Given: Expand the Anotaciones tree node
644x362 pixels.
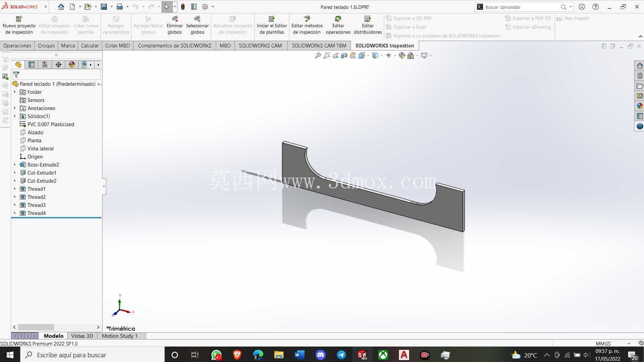Looking at the screenshot, I should 15,108.
